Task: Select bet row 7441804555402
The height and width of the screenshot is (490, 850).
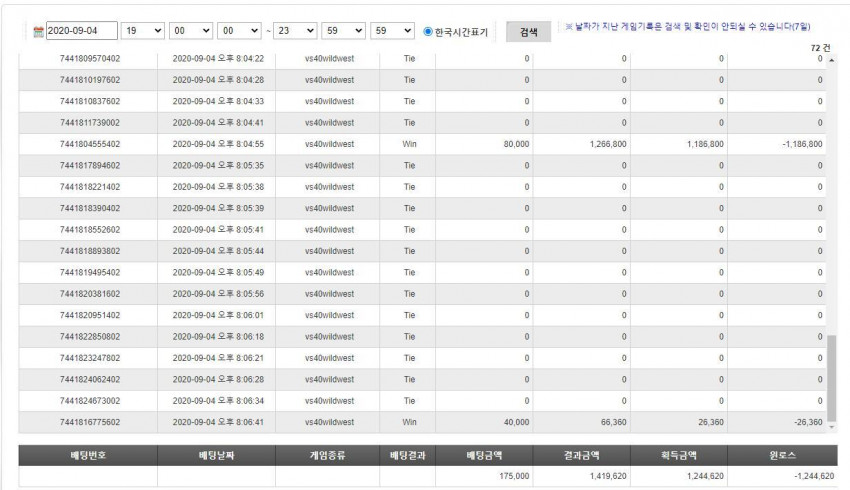Action: click(422, 144)
